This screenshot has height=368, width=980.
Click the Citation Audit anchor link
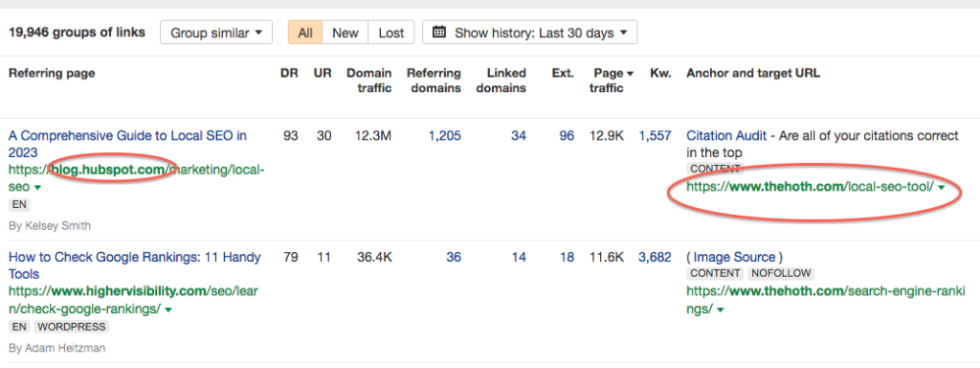click(x=722, y=135)
